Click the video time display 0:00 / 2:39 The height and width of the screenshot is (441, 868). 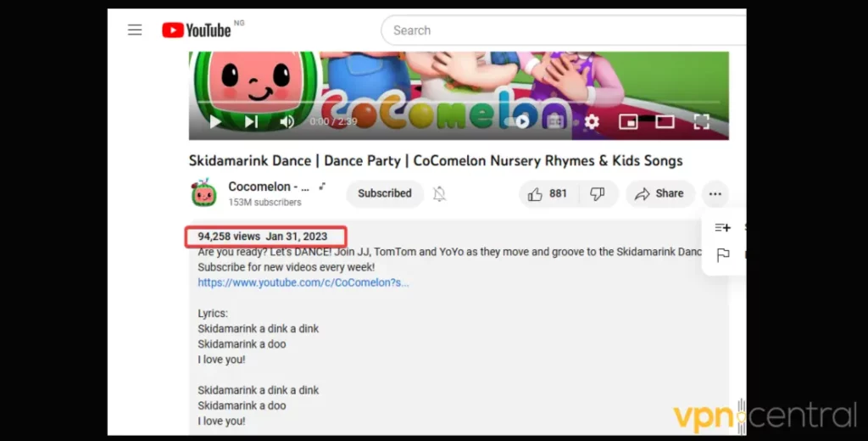coord(333,121)
